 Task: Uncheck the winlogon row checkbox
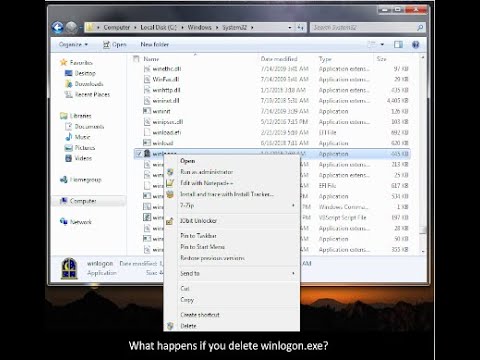[139, 154]
